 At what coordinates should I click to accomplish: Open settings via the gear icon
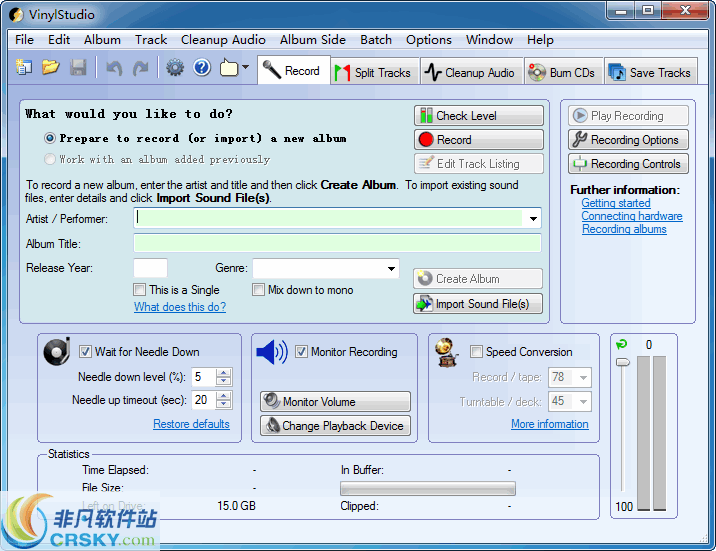click(x=175, y=68)
